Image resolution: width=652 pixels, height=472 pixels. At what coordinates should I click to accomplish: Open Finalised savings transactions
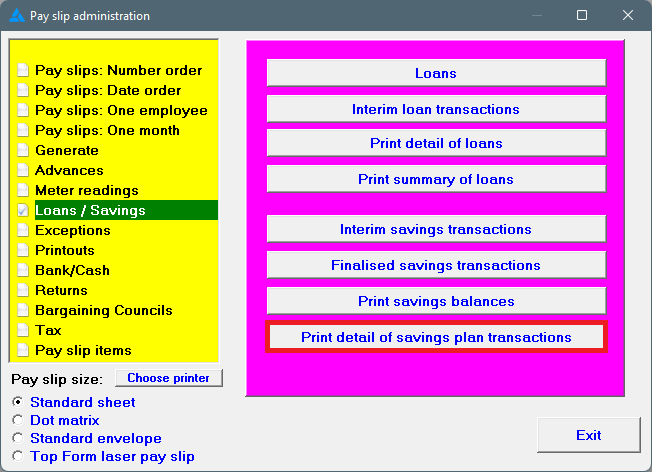tap(436, 265)
